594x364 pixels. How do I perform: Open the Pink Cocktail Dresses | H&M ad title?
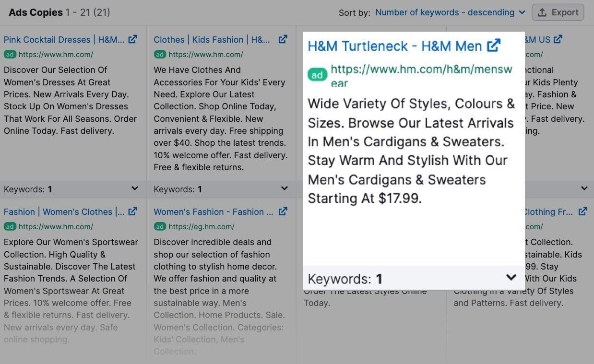point(64,40)
